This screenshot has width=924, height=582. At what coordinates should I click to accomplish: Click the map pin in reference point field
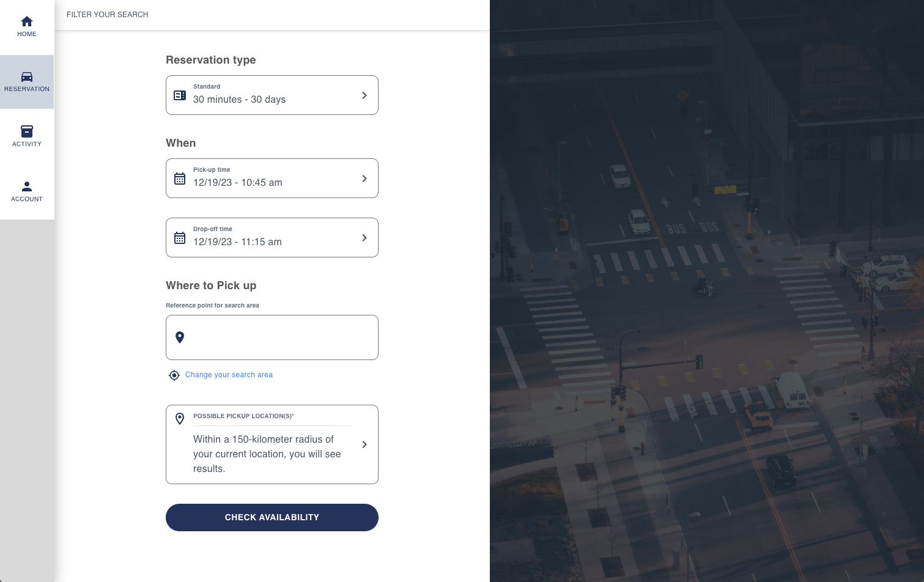tap(180, 337)
